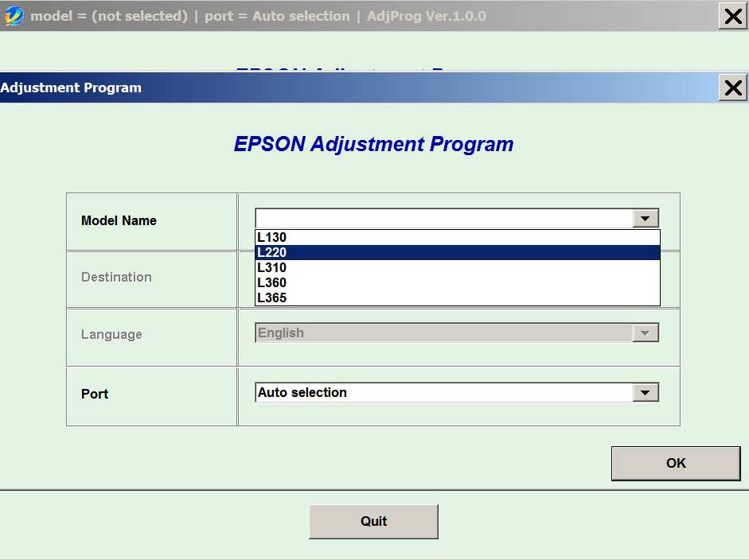749x560 pixels.
Task: Click the Destination label
Action: pos(116,278)
